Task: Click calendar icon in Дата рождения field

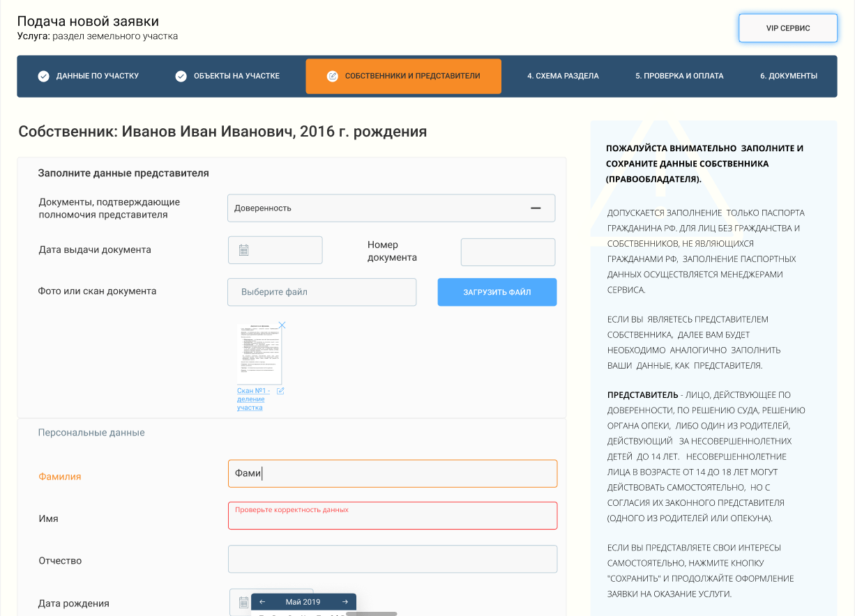Action: coord(243,602)
